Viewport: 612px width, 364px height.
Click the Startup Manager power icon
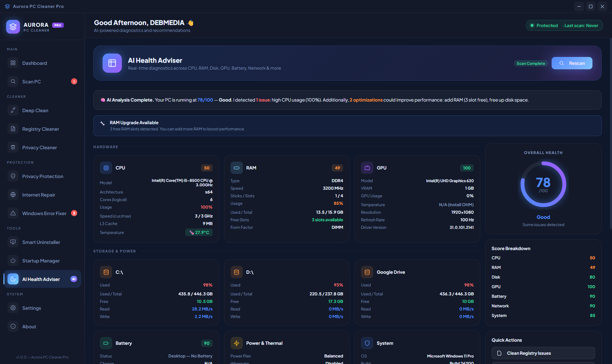coord(13,261)
